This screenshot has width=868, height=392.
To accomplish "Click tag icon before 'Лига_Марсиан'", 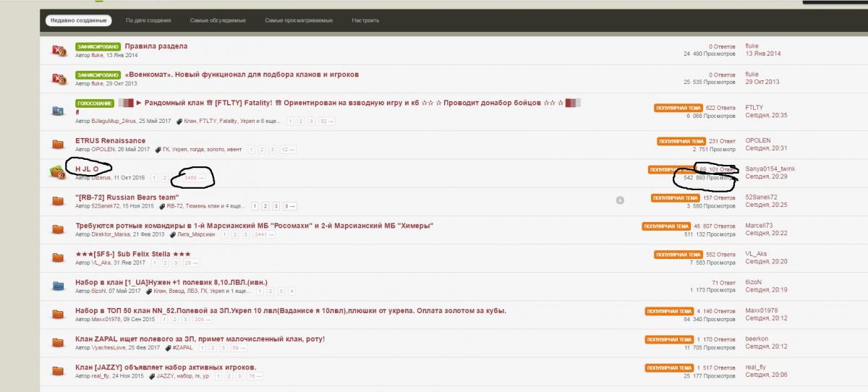I will point(173,234).
